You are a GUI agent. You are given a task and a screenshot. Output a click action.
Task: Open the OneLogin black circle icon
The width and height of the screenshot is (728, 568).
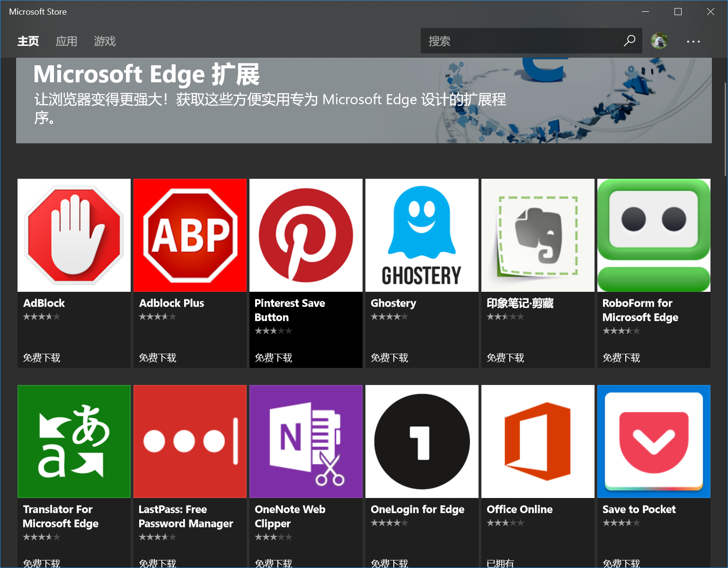click(x=422, y=441)
